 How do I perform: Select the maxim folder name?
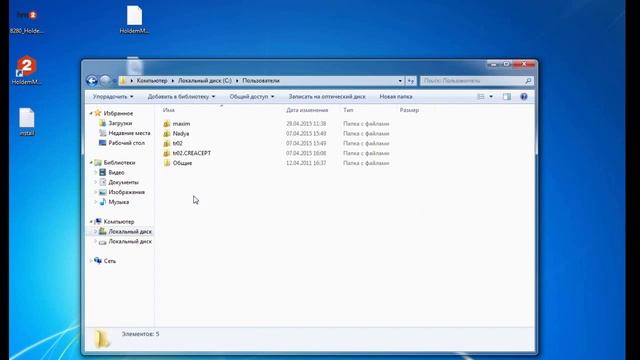pyautogui.click(x=181, y=124)
